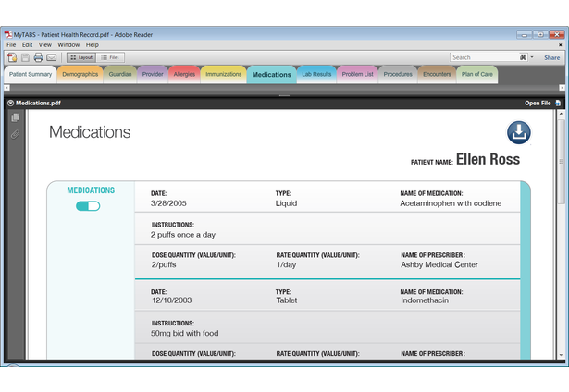Click medication name Indomethacin
Screen dimensions: 569x392
point(425,300)
